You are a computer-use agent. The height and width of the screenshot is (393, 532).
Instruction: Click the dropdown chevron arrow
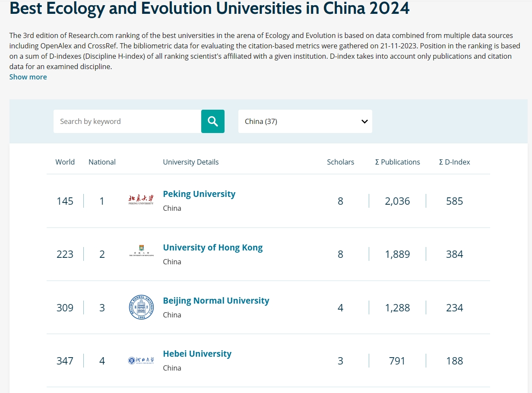point(364,121)
